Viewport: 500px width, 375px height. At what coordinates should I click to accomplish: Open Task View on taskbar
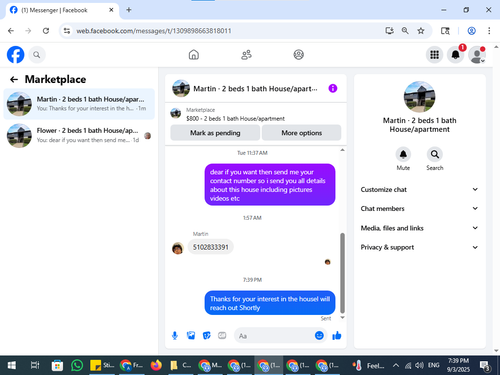(x=35, y=366)
